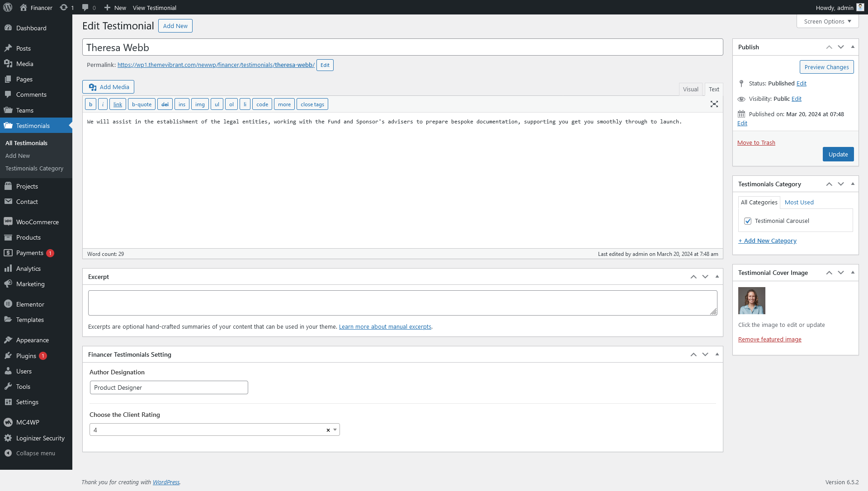Image resolution: width=868 pixels, height=491 pixels.
Task: Uncheck the Testimonial Carousel category
Action: pyautogui.click(x=748, y=221)
